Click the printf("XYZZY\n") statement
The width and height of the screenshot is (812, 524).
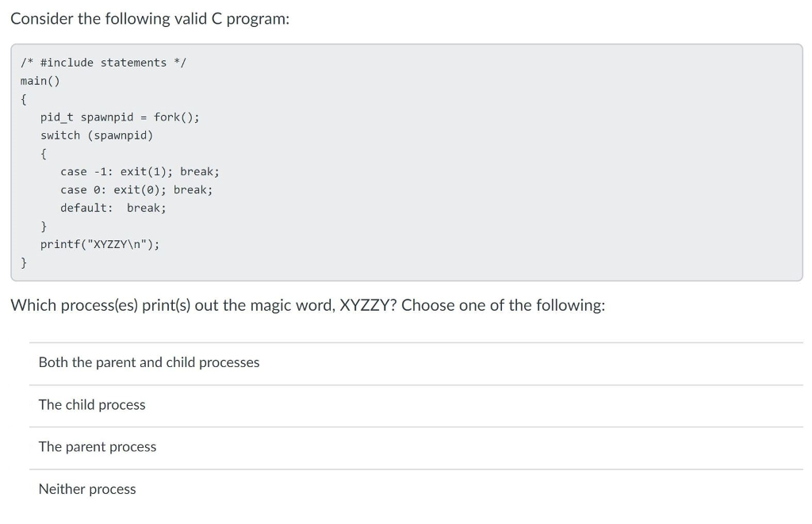click(101, 244)
